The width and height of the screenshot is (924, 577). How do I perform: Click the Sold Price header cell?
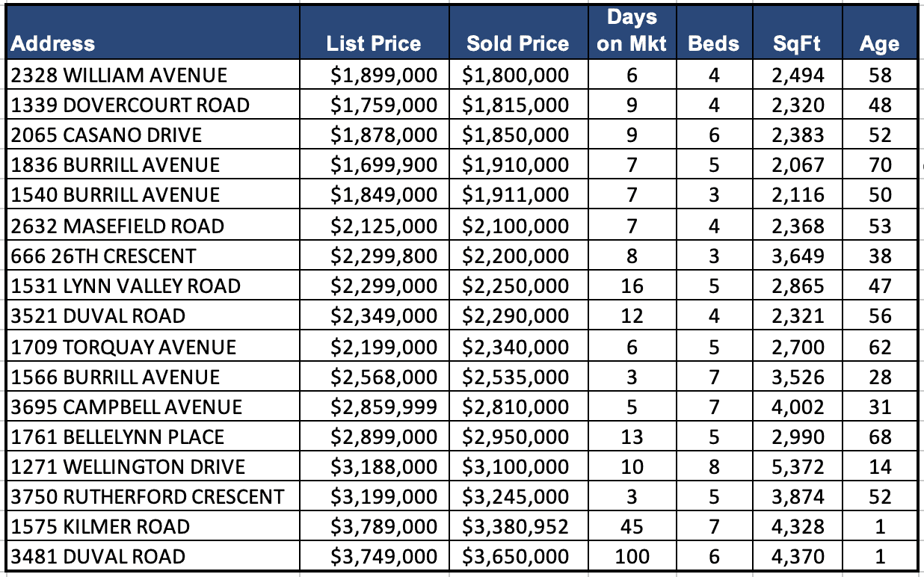(517, 43)
